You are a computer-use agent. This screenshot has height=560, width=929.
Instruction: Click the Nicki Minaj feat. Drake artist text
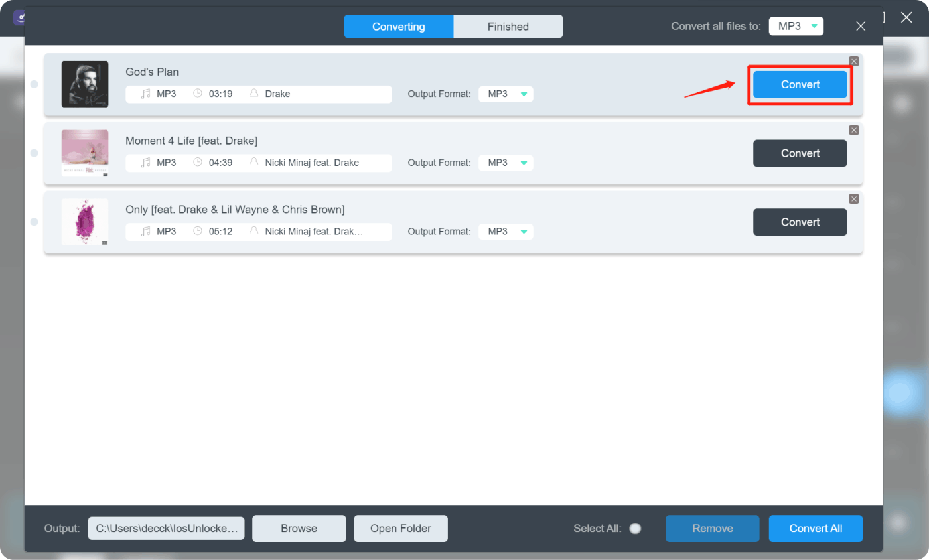(x=312, y=163)
